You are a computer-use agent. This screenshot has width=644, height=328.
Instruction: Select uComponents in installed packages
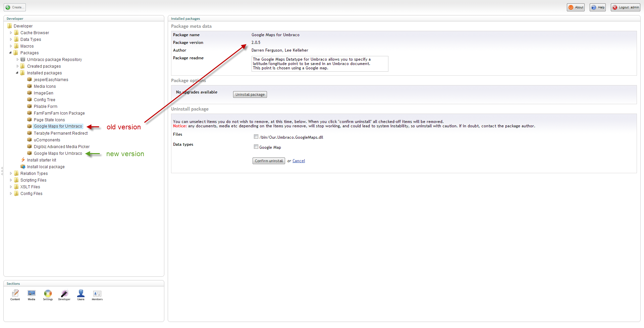point(47,140)
